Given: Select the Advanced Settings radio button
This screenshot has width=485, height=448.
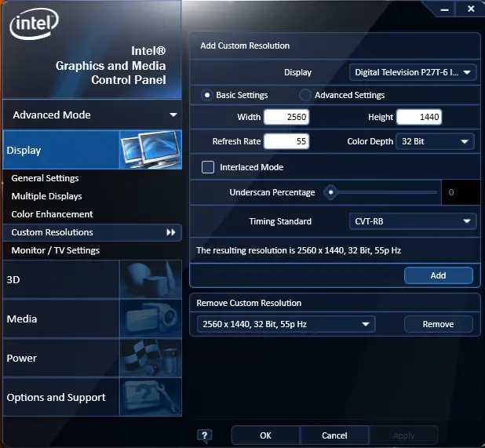Looking at the screenshot, I should coord(305,95).
